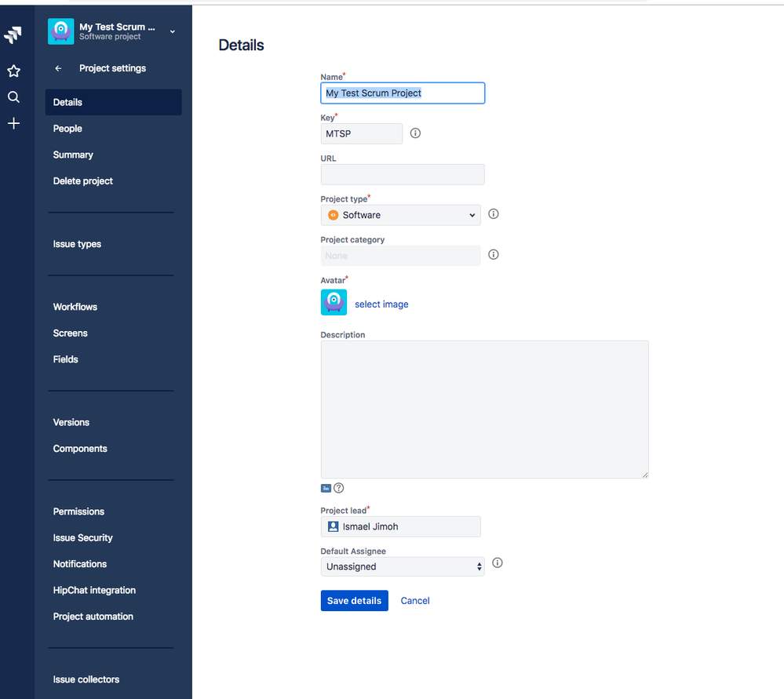
Task: Click the info icon beside Default Assignee
Action: pyautogui.click(x=497, y=562)
